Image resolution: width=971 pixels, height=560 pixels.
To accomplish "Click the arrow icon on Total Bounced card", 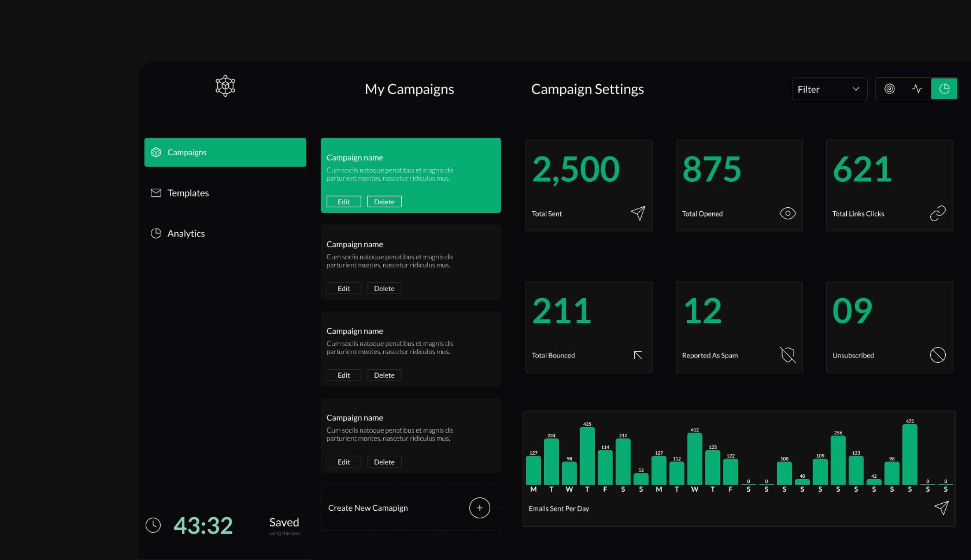I will click(638, 355).
